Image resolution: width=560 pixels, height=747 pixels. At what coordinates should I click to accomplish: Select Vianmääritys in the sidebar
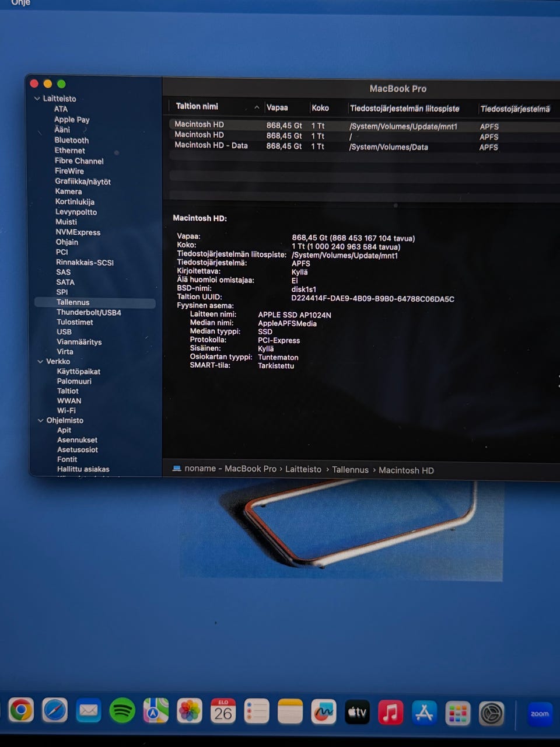click(x=79, y=342)
